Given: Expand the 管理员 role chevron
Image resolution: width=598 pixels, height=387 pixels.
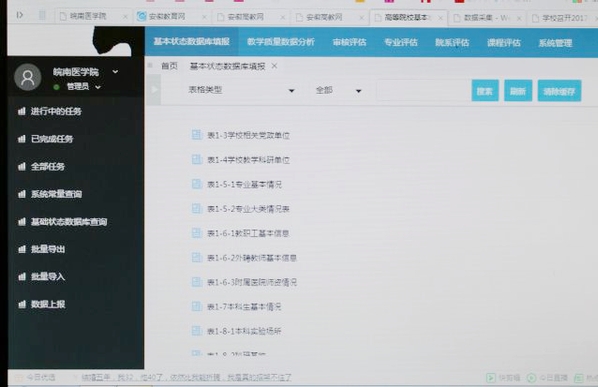Looking at the screenshot, I should coord(98,87).
